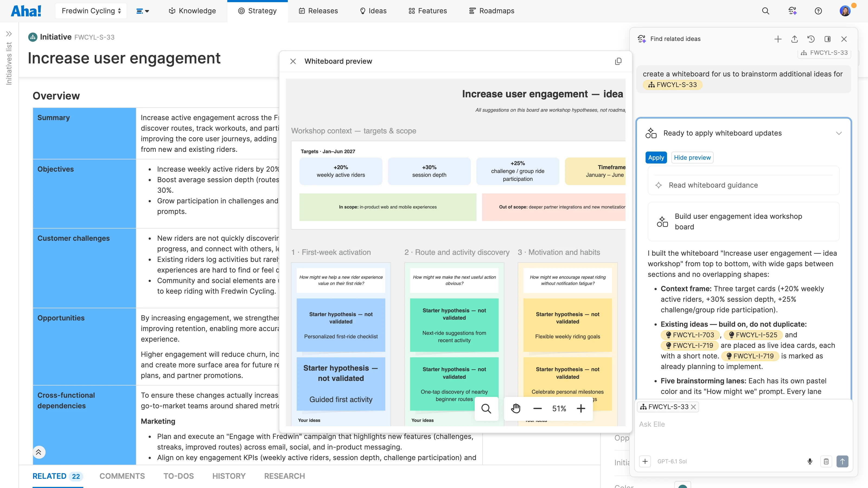Collapse Ready to apply whiteboard updates
This screenshot has height=488, width=868.
pos(839,133)
